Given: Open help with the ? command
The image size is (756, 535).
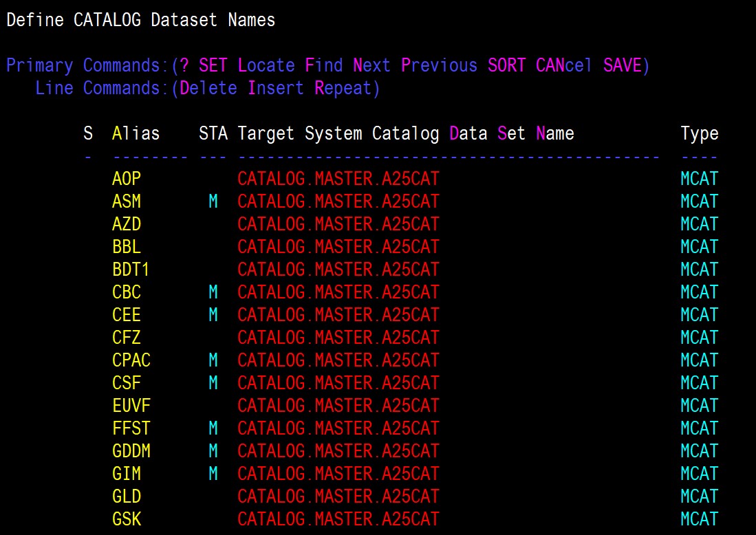Looking at the screenshot, I should 184,65.
